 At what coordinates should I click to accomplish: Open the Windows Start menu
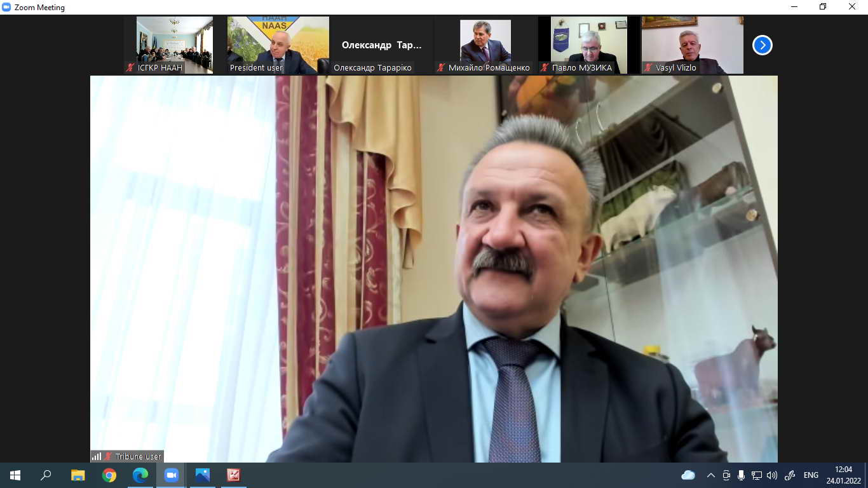click(15, 475)
